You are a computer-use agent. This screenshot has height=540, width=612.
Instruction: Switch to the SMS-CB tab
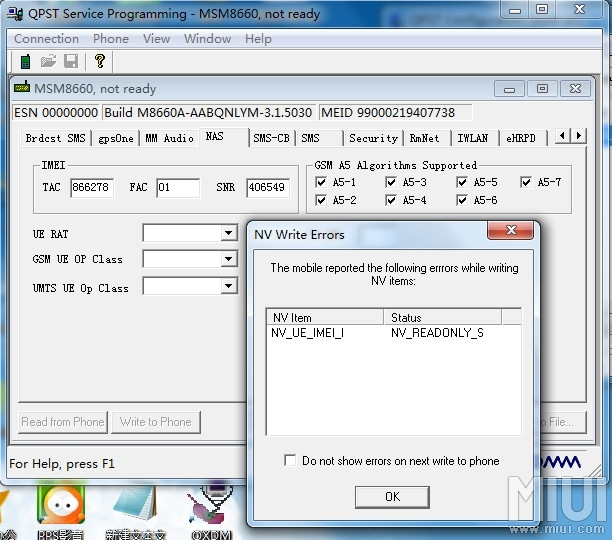click(x=271, y=138)
